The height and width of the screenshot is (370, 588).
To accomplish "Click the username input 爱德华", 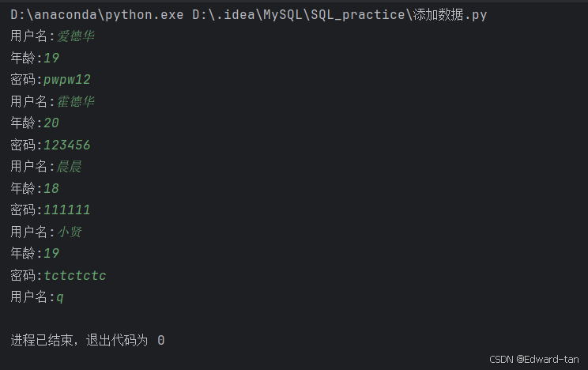I will pos(75,36).
